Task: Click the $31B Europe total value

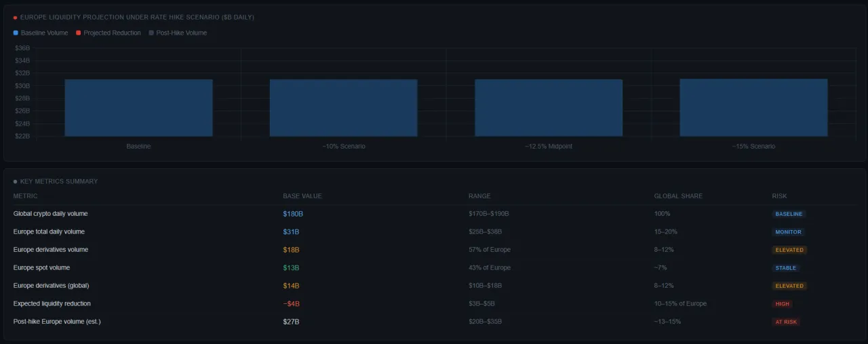Action: coord(291,232)
